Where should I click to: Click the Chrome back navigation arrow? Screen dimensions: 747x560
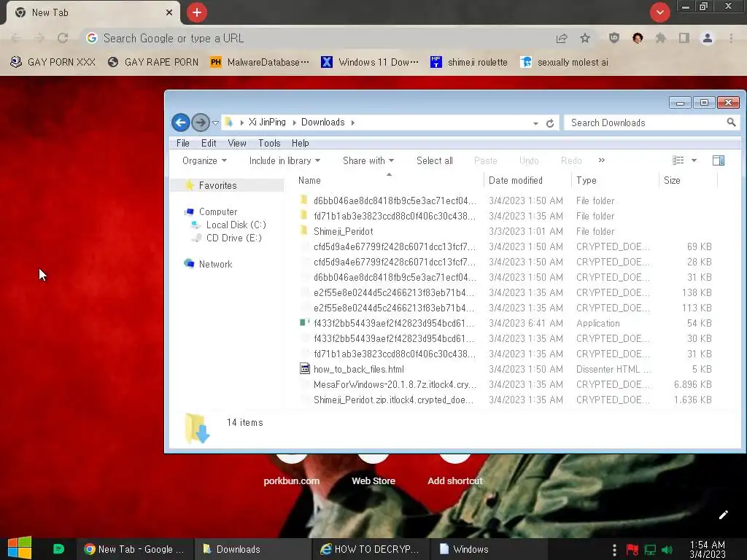pos(16,38)
